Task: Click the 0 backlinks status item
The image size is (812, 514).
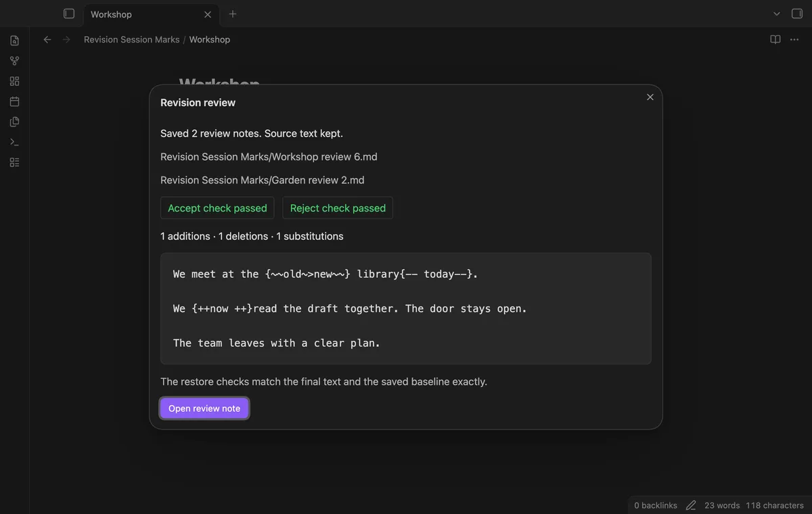Action: (656, 505)
